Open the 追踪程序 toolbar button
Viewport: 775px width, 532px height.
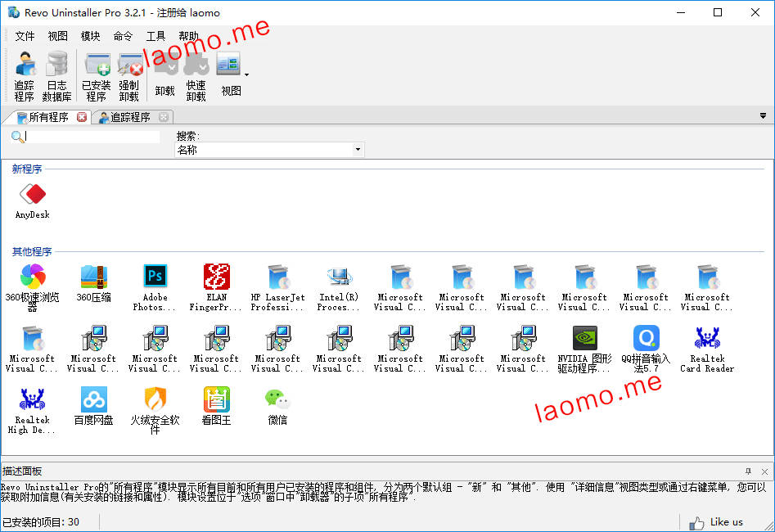point(25,76)
